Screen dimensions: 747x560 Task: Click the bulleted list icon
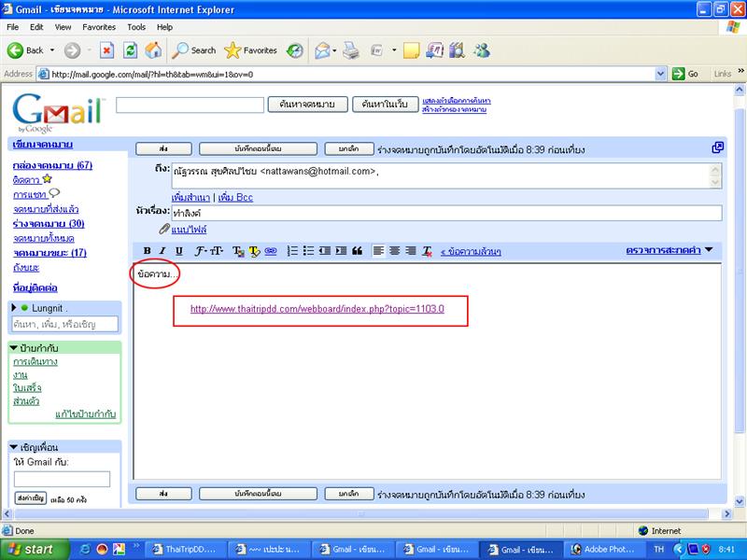(308, 251)
